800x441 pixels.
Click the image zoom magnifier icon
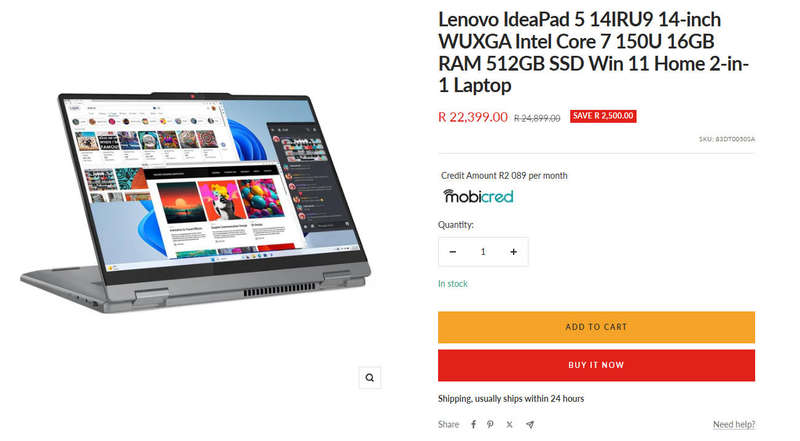click(369, 378)
